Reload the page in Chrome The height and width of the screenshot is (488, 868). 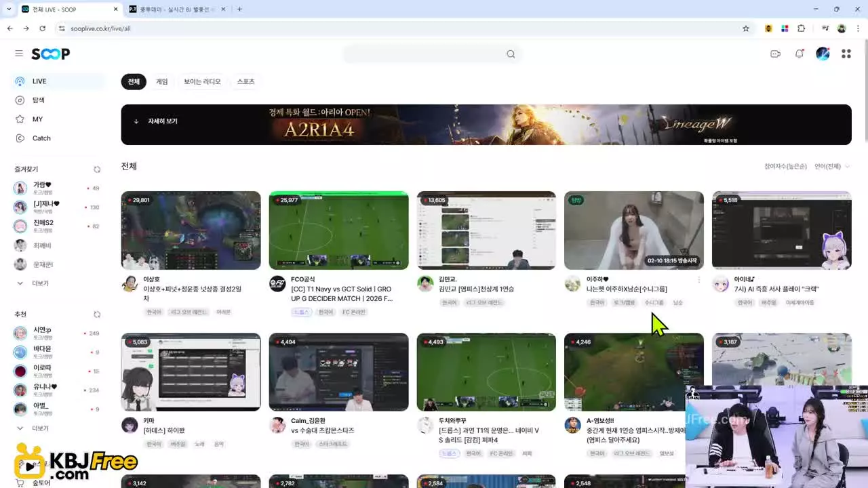(x=43, y=28)
